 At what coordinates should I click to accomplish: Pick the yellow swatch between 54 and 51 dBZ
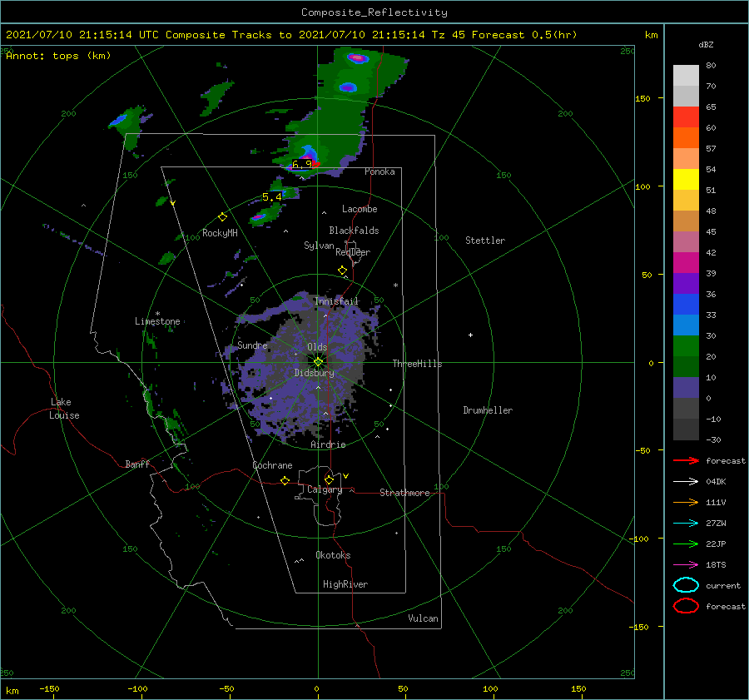[686, 180]
